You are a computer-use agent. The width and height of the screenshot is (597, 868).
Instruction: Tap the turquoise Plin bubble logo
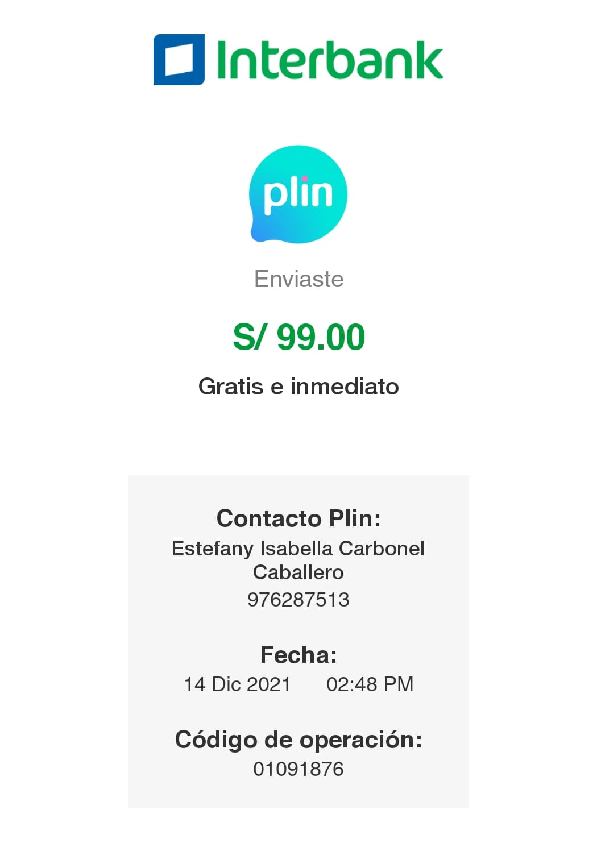point(298,194)
